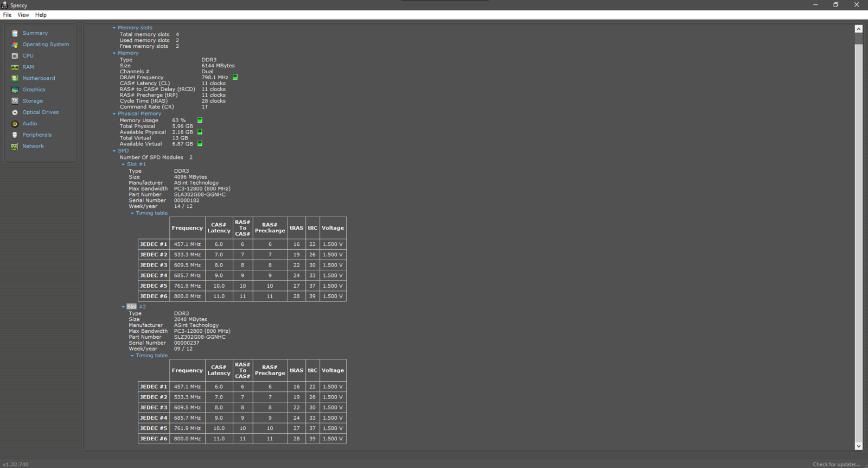Click scrollbar down arrow

pyautogui.click(x=858, y=446)
